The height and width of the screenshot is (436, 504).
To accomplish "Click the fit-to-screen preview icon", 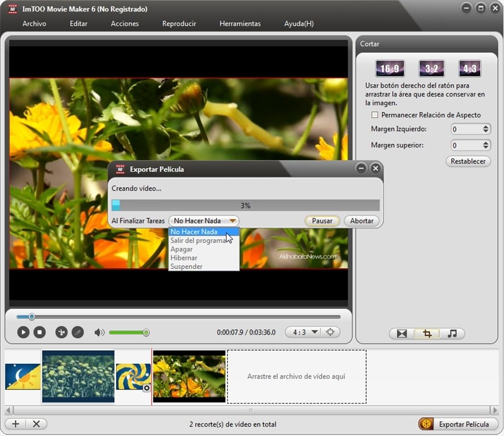I will click(x=330, y=332).
